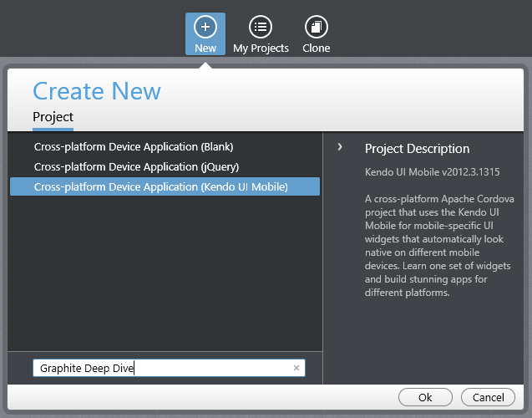Select Cross-platform Device Application (Kendo UI Mobile)
Image resolution: width=532 pixels, height=418 pixels.
[165, 186]
